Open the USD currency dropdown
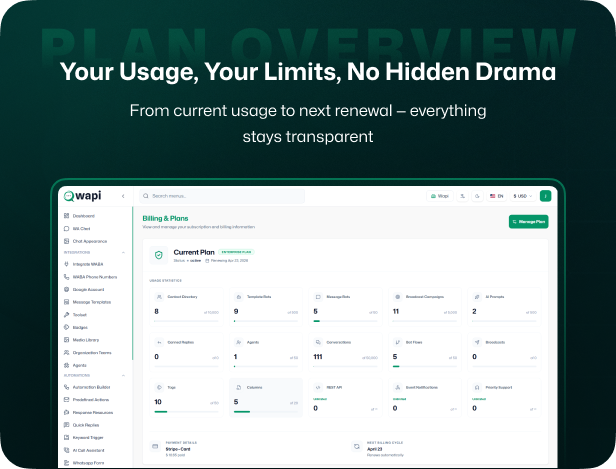The image size is (616, 469). [x=522, y=196]
